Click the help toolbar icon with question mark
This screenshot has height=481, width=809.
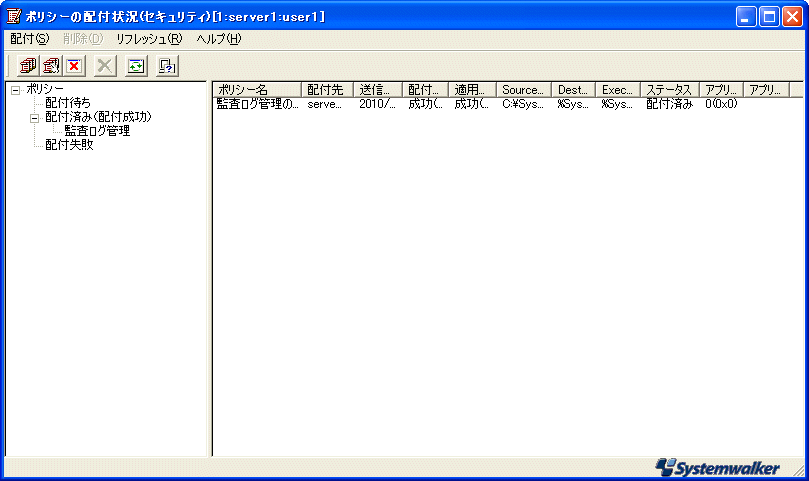167,66
